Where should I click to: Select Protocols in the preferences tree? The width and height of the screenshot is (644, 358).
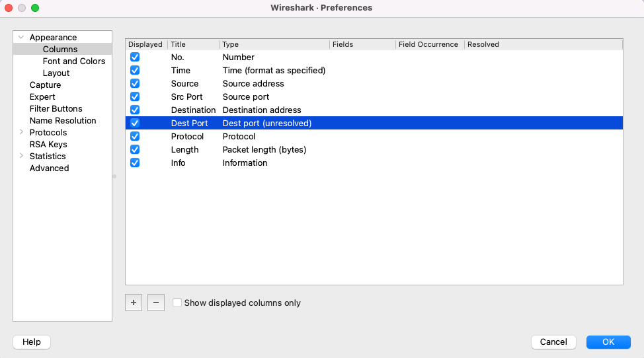pos(48,133)
